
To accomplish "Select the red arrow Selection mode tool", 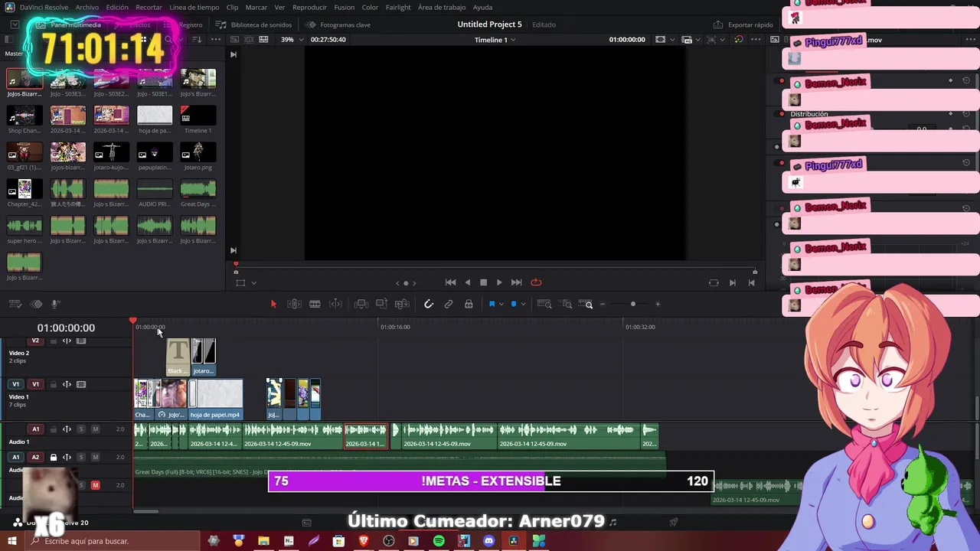I will (273, 304).
